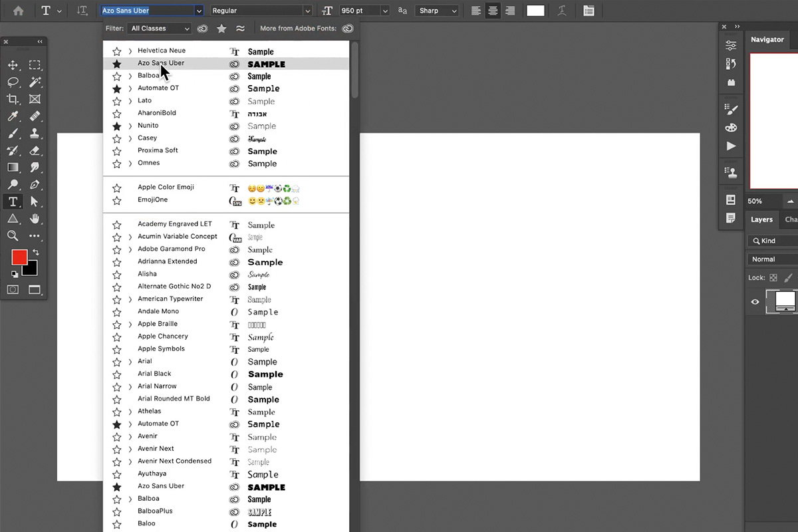Open the Sharp anti-aliasing dropdown

[437, 11]
